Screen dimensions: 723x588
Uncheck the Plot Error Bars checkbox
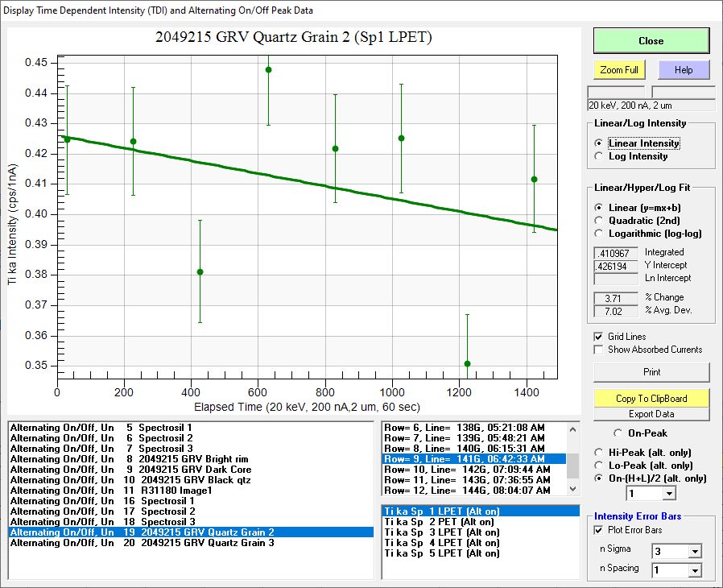tap(598, 530)
